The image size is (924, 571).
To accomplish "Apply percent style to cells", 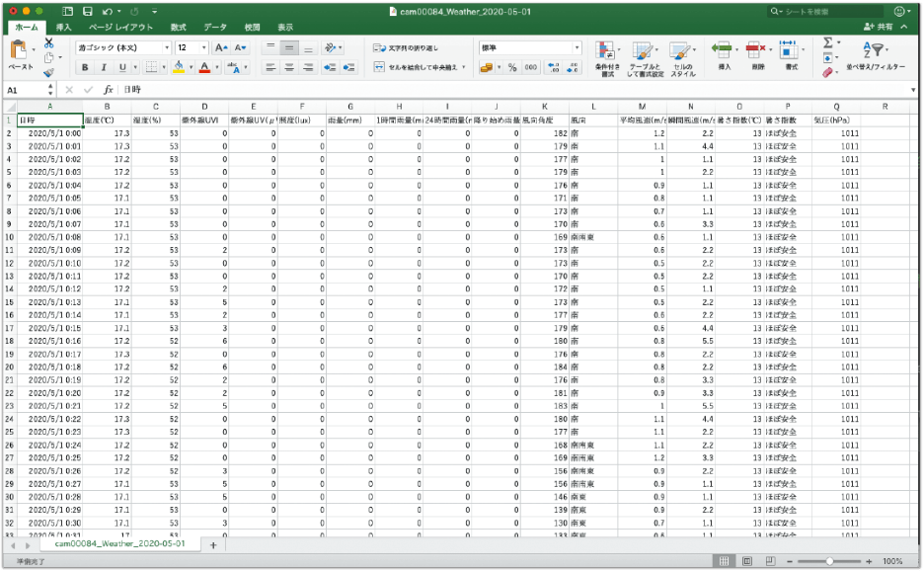I will point(512,68).
